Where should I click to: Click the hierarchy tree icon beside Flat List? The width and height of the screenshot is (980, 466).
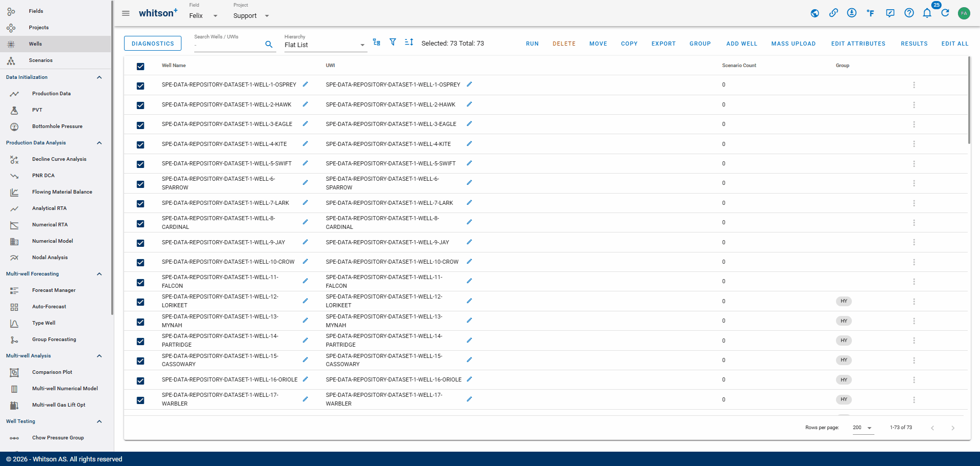pyautogui.click(x=377, y=43)
